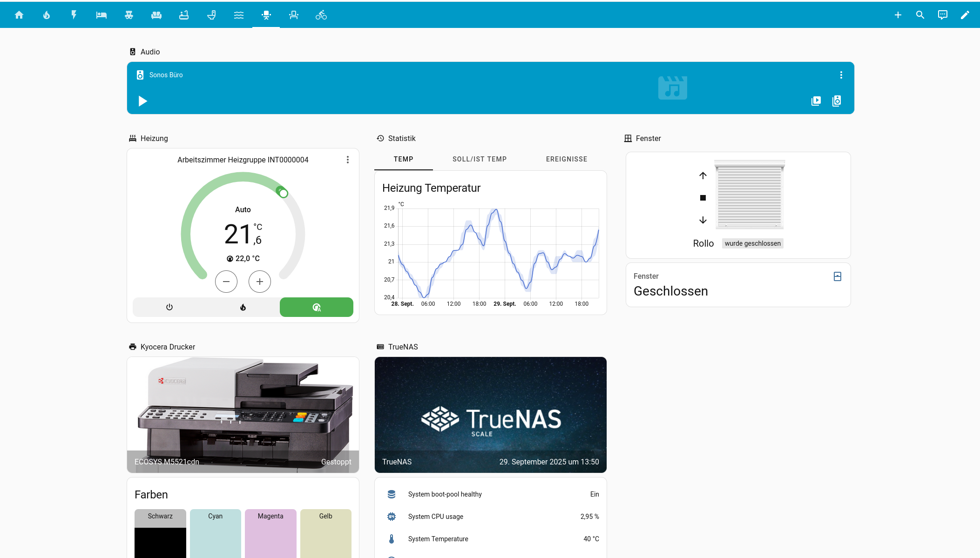
Task: Open the flame heating view icon
Action: 47,15
